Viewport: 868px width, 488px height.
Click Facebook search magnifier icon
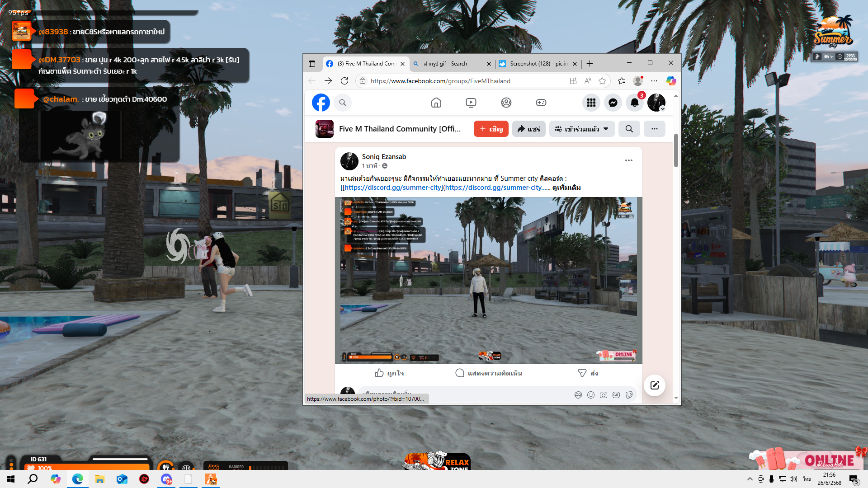[x=343, y=103]
